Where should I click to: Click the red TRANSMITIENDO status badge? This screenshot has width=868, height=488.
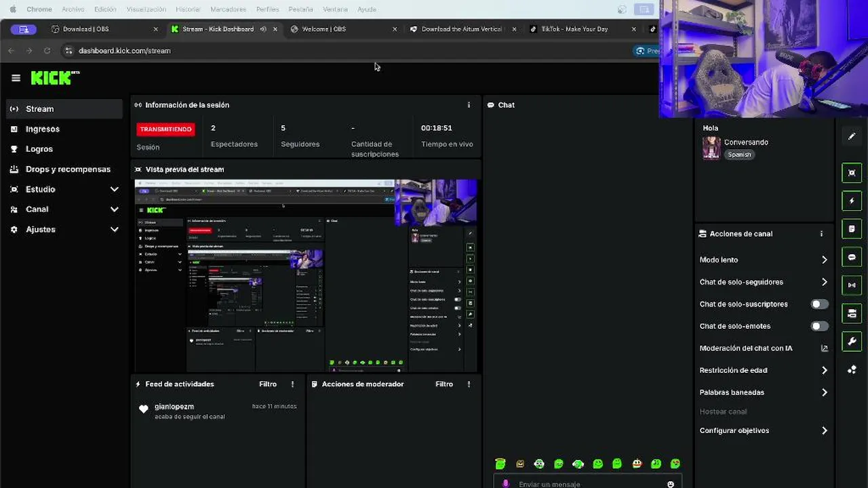point(165,129)
